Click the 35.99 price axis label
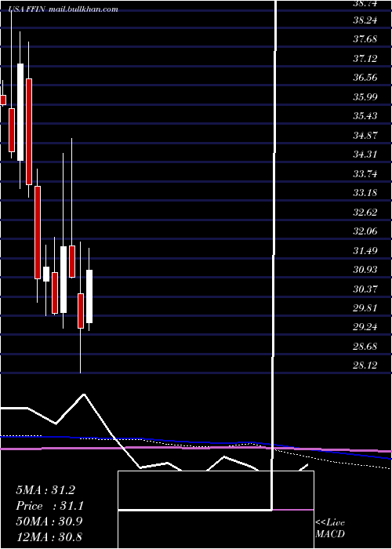 [365, 96]
